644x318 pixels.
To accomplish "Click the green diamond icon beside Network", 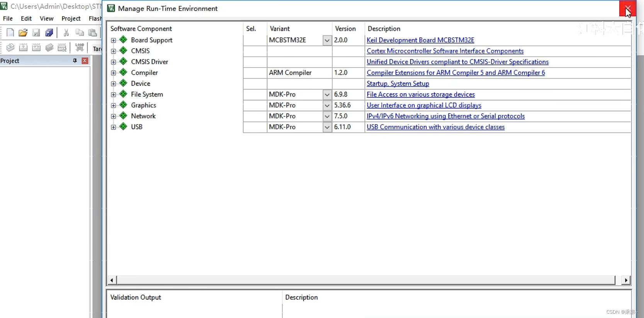I will click(123, 115).
